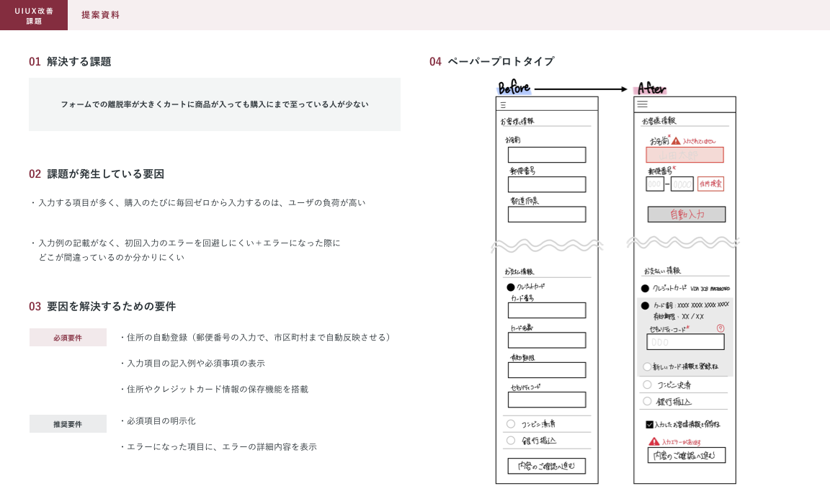Select 銀行振込 radio in After wireframe

click(x=647, y=401)
